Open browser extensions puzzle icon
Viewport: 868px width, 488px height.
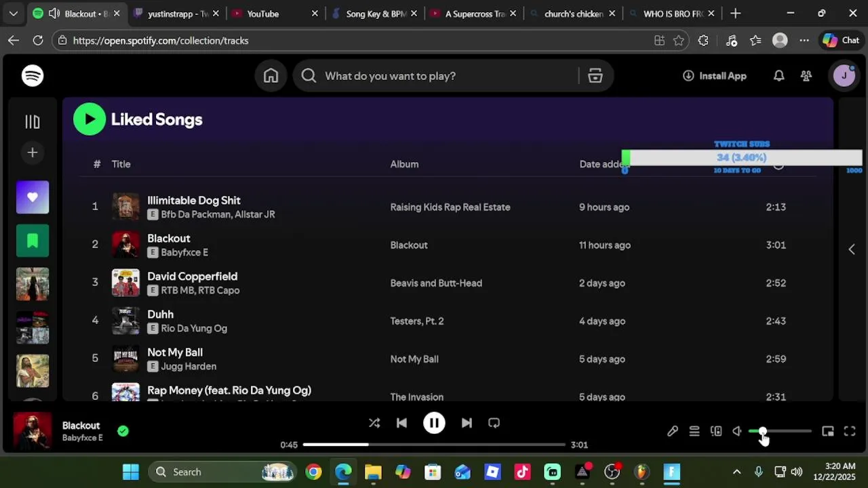pos(703,41)
